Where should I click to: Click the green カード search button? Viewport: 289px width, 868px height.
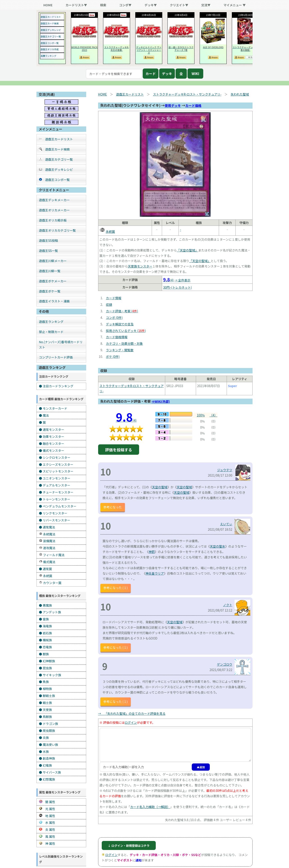tap(150, 73)
